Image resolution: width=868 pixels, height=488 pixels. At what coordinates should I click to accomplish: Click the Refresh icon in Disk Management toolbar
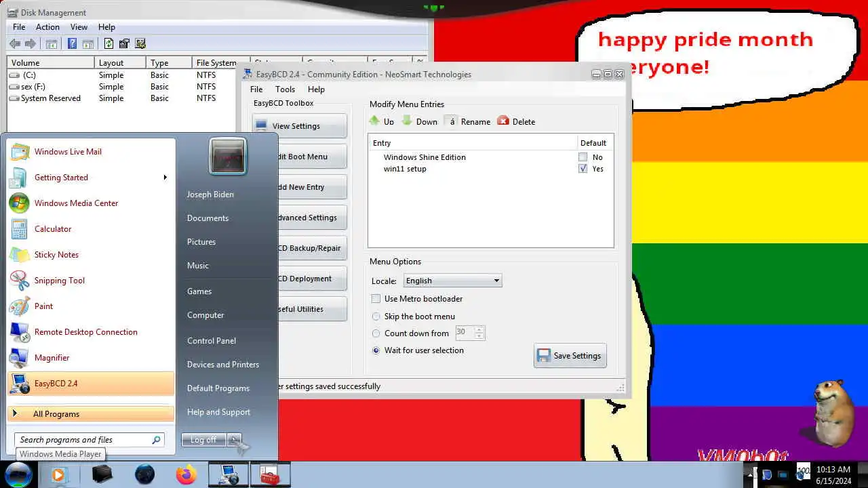click(x=108, y=44)
